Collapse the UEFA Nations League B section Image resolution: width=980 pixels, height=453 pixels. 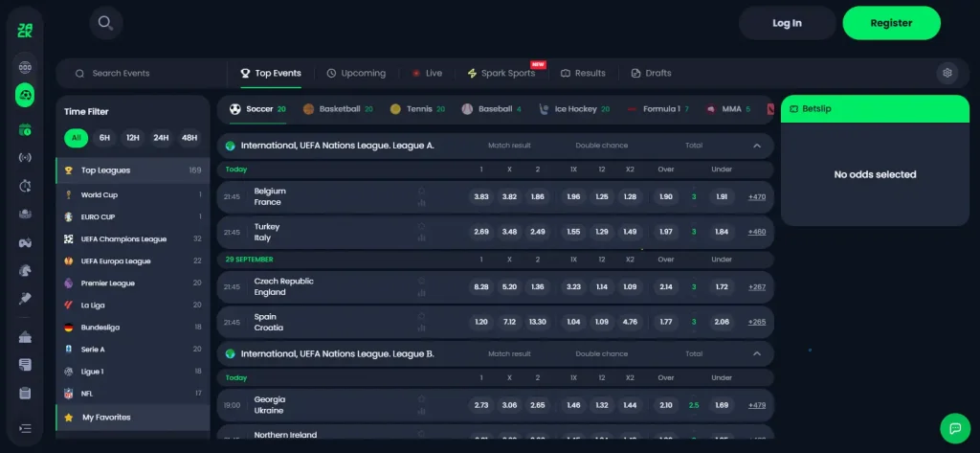pyautogui.click(x=757, y=354)
